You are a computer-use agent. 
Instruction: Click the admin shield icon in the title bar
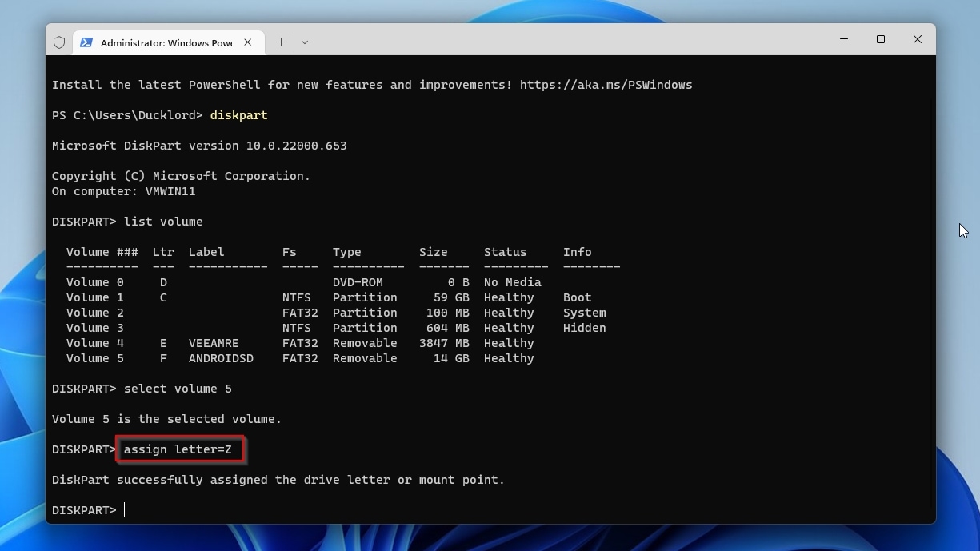coord(59,42)
